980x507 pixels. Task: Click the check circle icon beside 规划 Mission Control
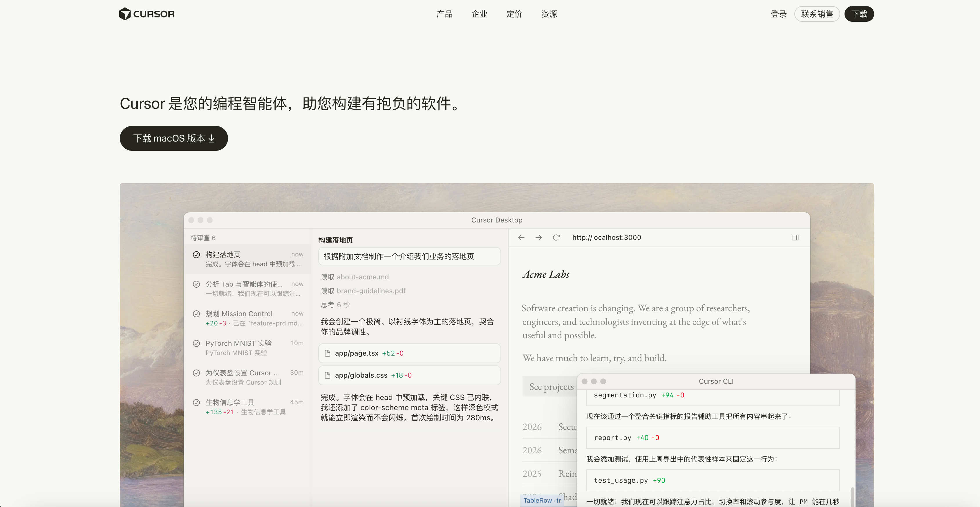[196, 314]
